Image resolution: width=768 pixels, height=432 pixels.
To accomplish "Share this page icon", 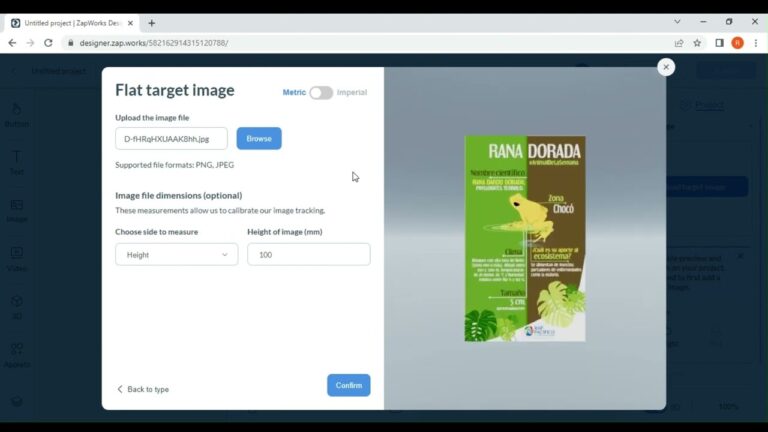I will tap(679, 43).
